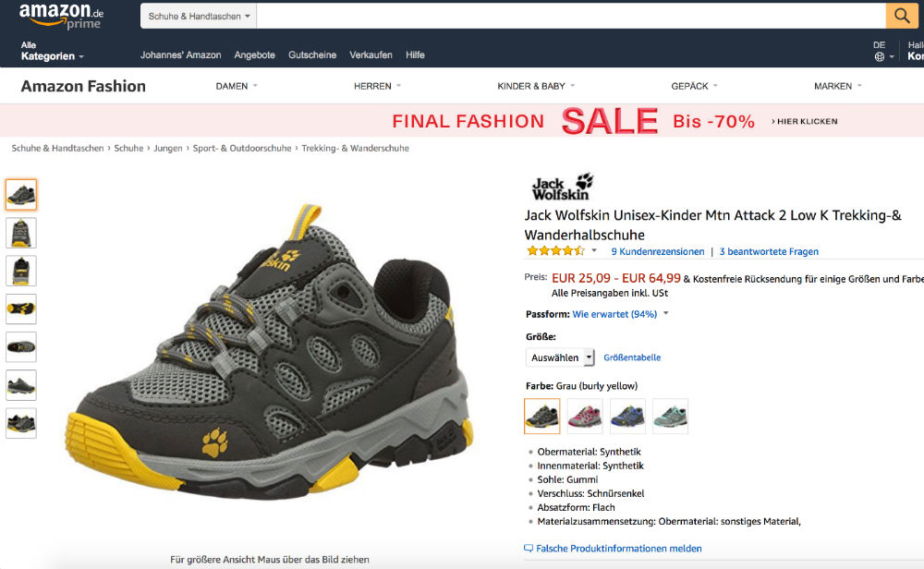Click the orange search magnifier button

[x=901, y=16]
